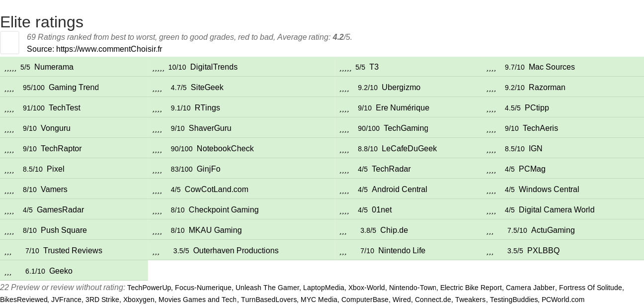Viewport: 644px width, 305px height.
Task: Select the Gaming Trend rating entry
Action: (x=74, y=87)
